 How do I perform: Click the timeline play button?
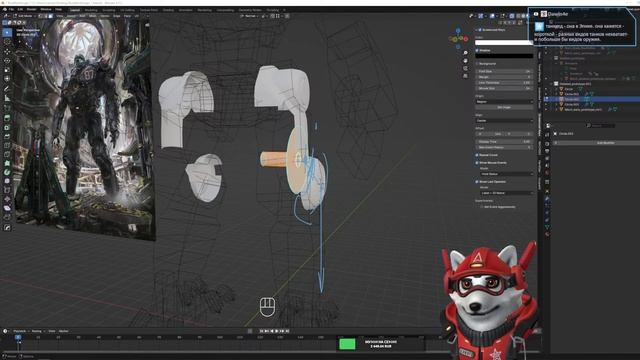(x=277, y=331)
